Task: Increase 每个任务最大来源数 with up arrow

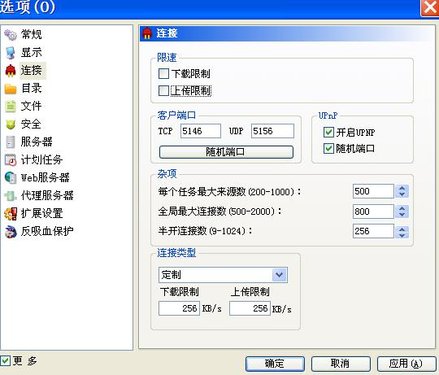Action: [x=402, y=188]
